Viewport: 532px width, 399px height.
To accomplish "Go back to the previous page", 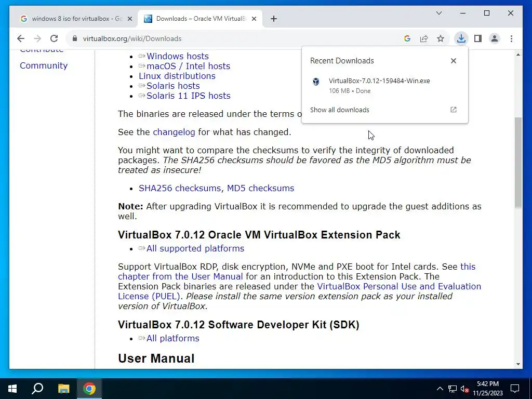I will point(21,38).
